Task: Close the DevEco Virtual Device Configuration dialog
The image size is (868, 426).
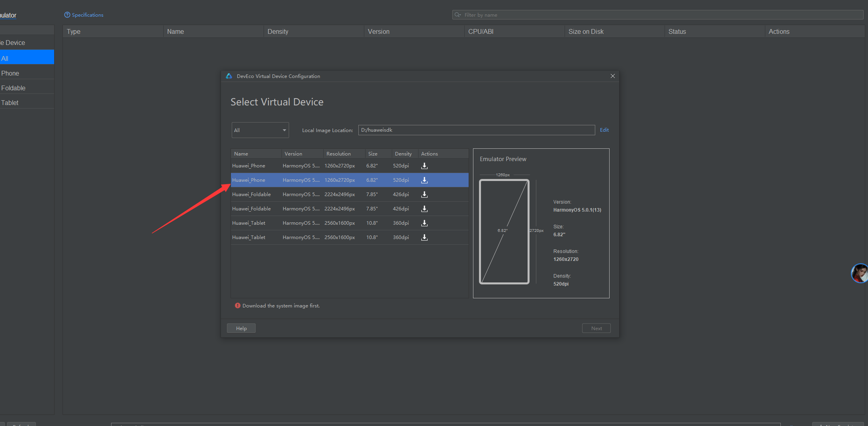Action: click(613, 76)
